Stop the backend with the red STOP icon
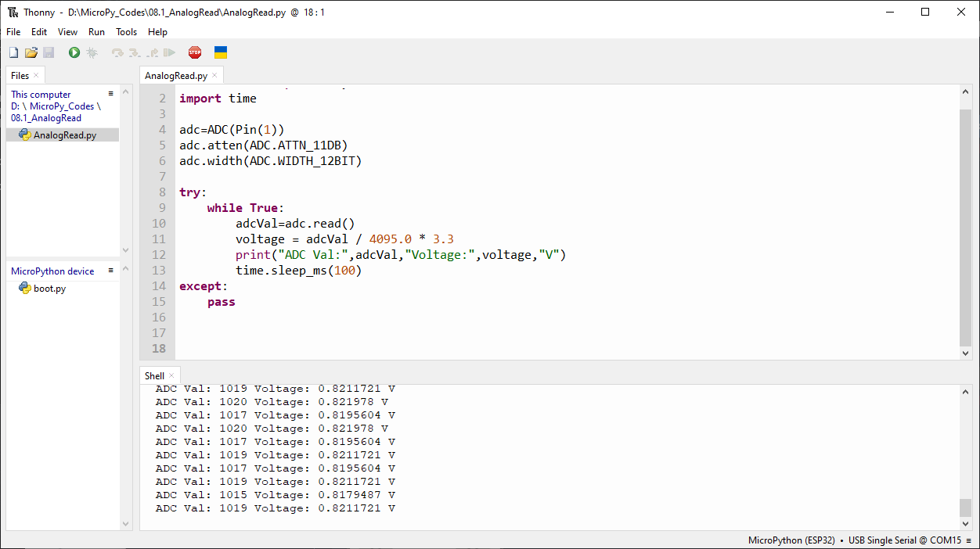 point(195,52)
